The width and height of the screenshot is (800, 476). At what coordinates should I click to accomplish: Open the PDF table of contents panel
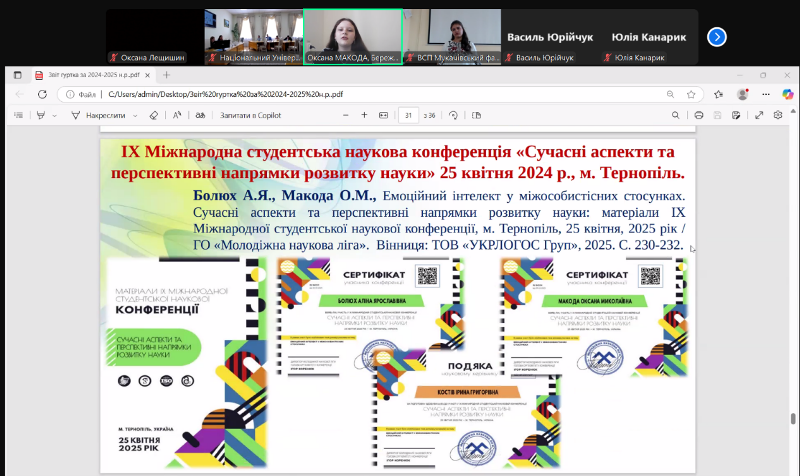point(16,115)
